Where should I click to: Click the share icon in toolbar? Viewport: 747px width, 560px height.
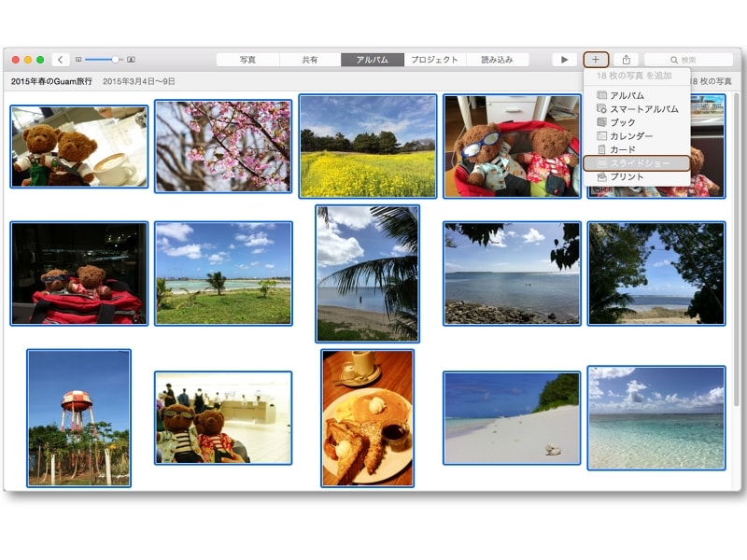[x=626, y=60]
